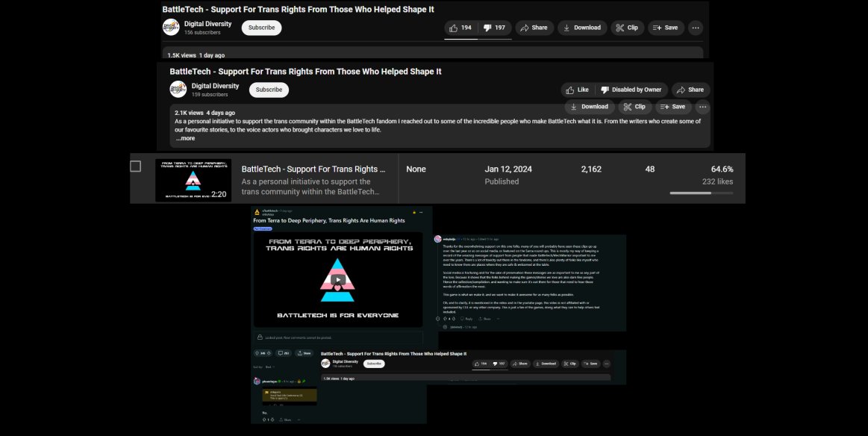Click Download in the 159 subscribers panel
Image resolution: width=868 pixels, height=436 pixels.
coord(590,107)
